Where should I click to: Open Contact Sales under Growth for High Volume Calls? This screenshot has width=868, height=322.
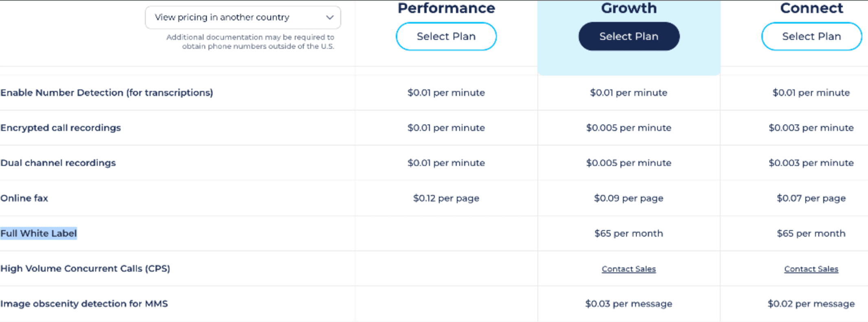click(x=629, y=269)
